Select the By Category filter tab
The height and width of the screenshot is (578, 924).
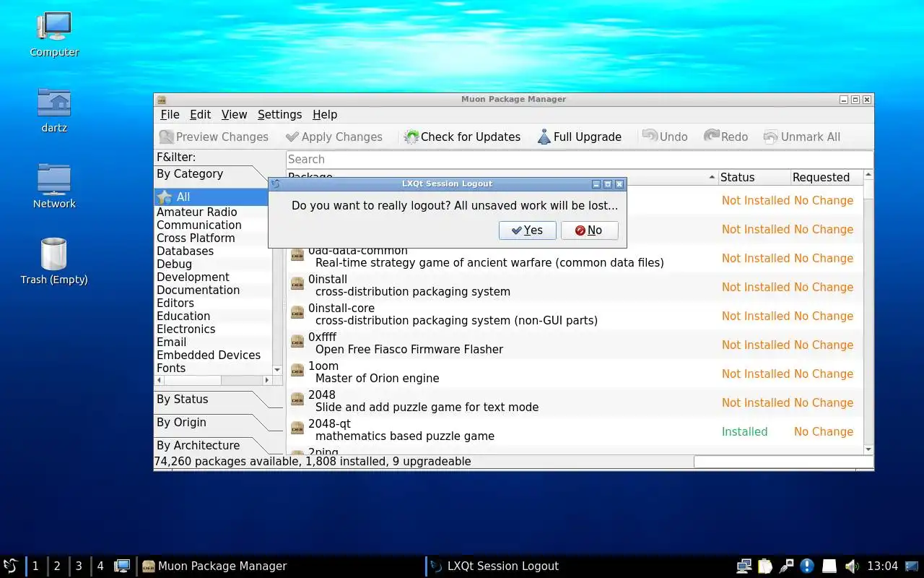[x=209, y=174]
